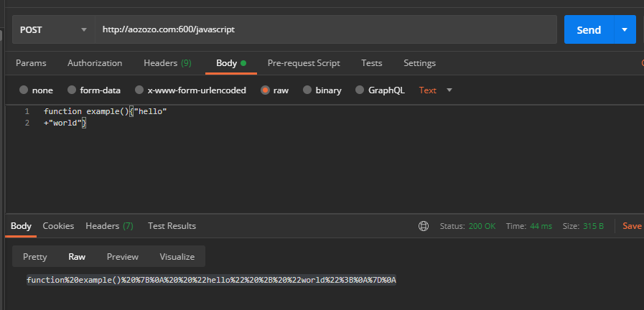Open the response Cookies tab

58,226
